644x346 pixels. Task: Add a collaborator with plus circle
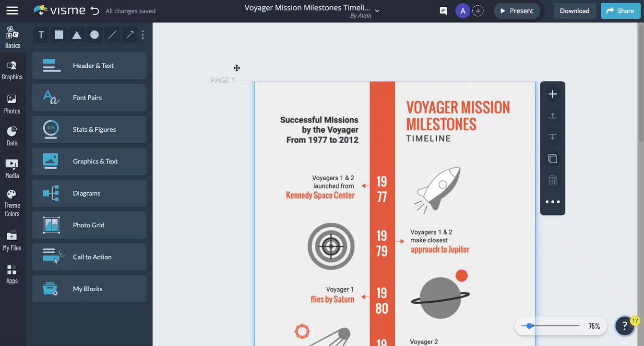point(478,11)
